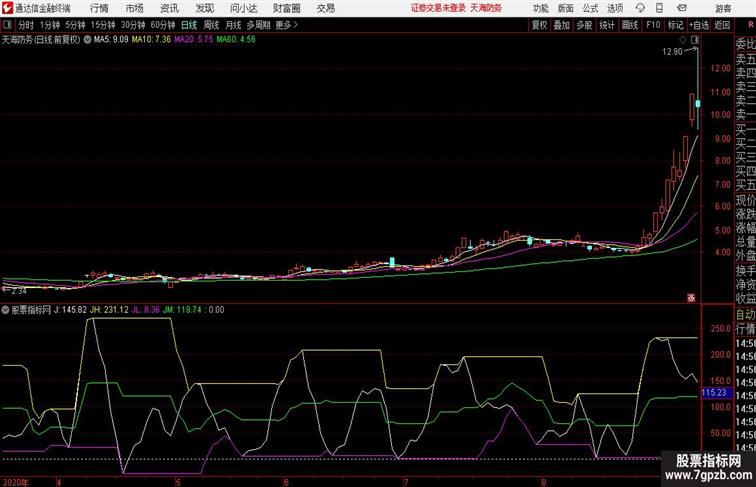Image resolution: width=756 pixels, height=487 pixels.
Task: Open the mail envelope icon
Action: point(682,8)
